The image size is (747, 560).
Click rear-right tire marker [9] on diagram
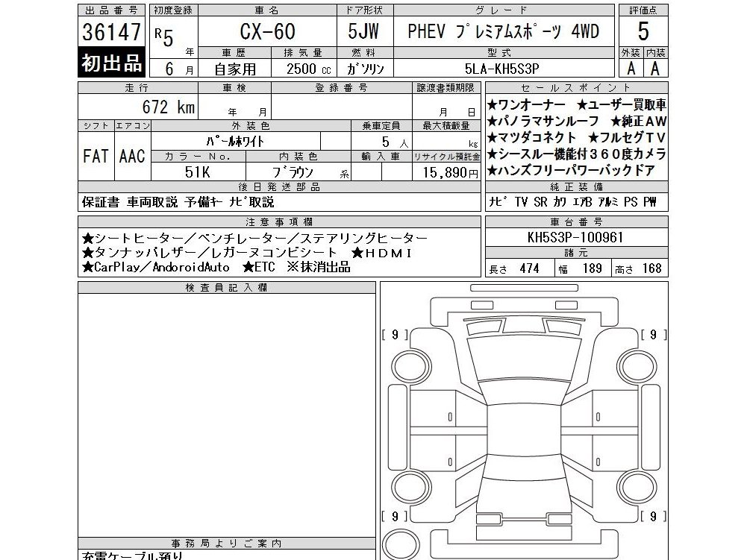click(653, 516)
